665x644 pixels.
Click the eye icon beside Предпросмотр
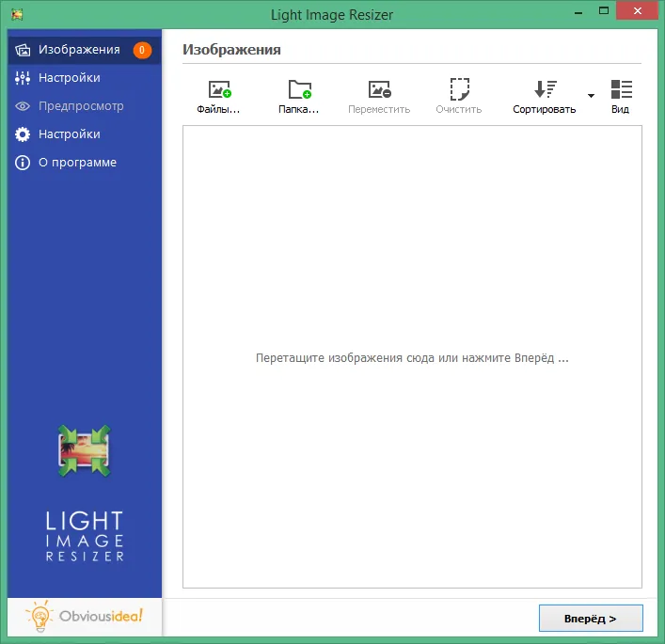point(23,106)
